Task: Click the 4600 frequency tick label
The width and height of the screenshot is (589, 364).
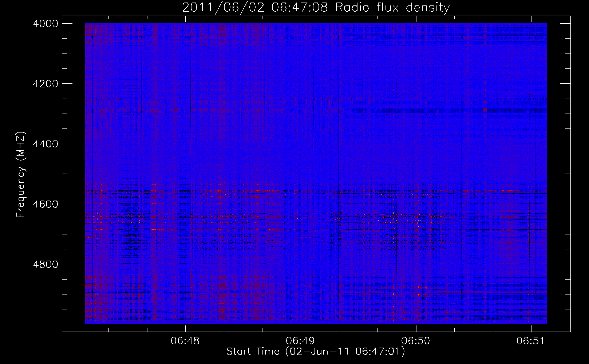Action: click(46, 204)
